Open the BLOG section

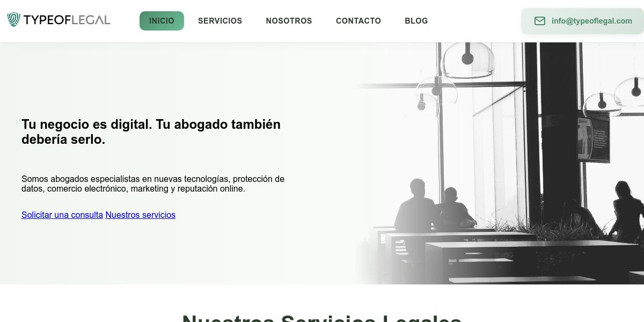tap(416, 21)
